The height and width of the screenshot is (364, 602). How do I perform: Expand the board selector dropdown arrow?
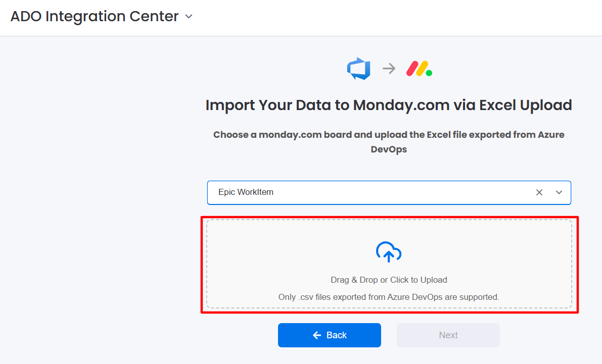click(559, 192)
